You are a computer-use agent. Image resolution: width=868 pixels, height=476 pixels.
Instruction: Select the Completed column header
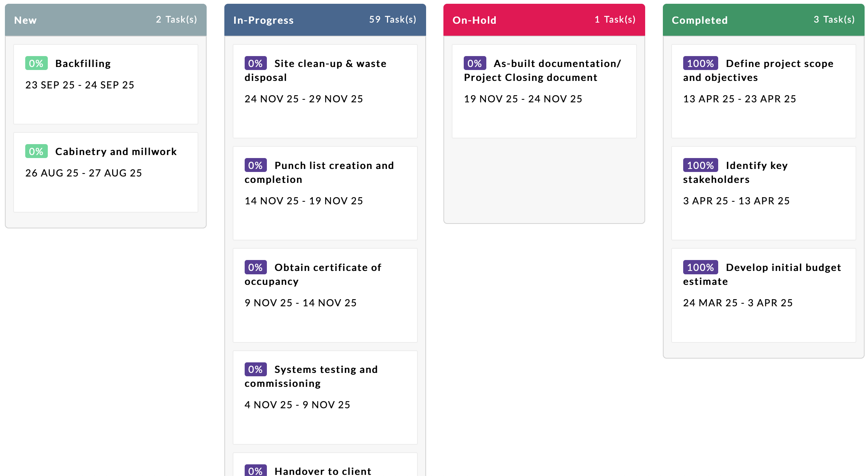pyautogui.click(x=699, y=20)
